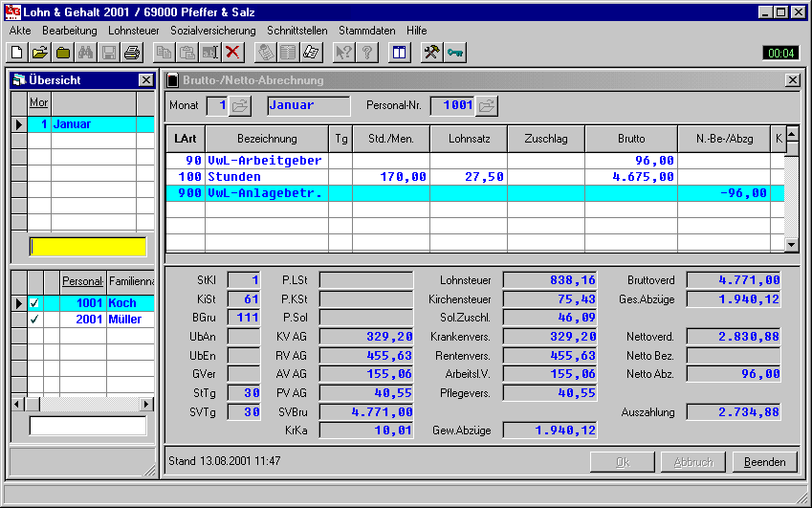This screenshot has width=812, height=508.
Task: Click the Lohnsteuer value 838,16
Action: coord(550,280)
